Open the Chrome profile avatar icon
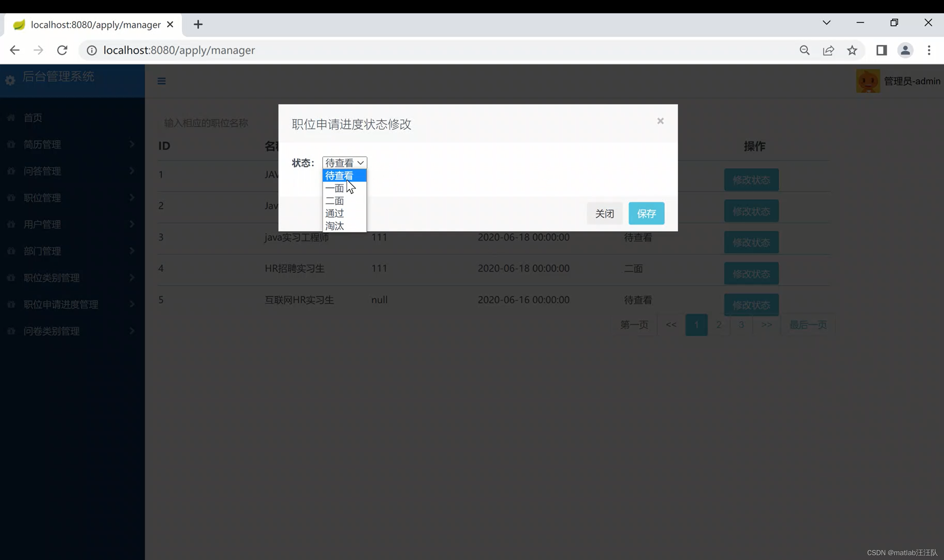This screenshot has width=944, height=560. coord(905,50)
